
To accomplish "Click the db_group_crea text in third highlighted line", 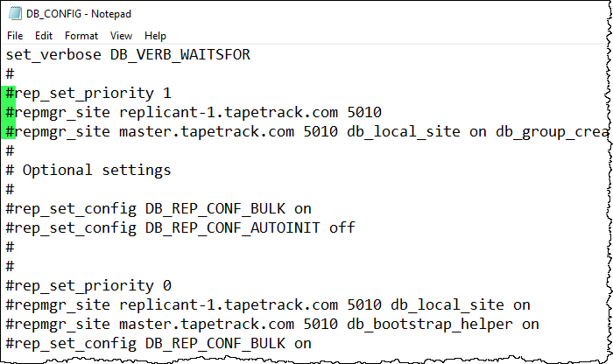I will click(x=552, y=132).
